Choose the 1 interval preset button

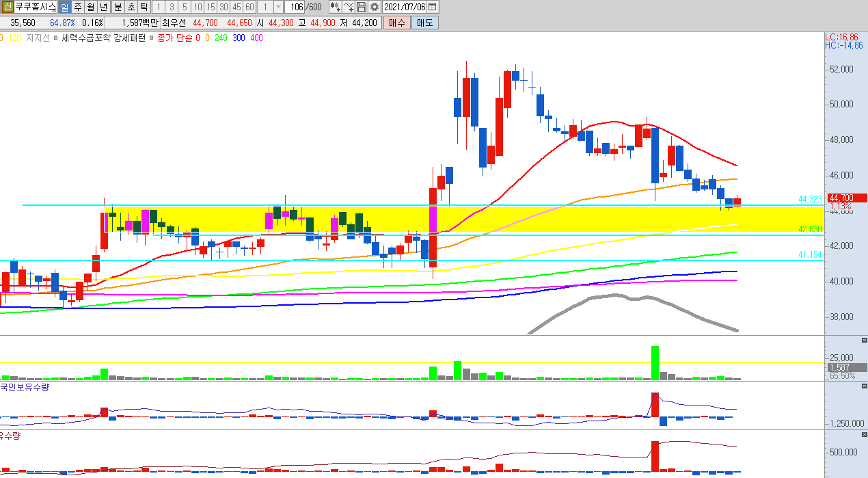159,7
